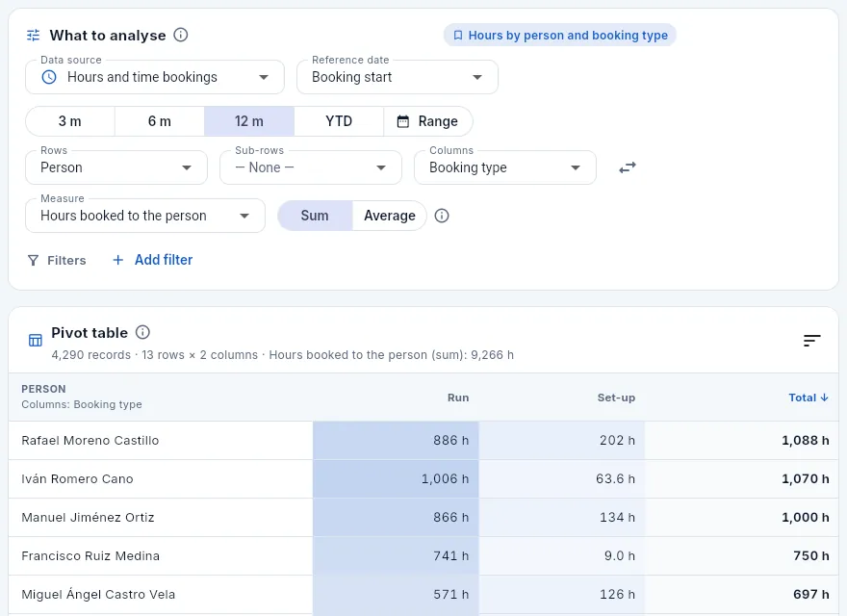Sort by the Set-up column header

[616, 398]
